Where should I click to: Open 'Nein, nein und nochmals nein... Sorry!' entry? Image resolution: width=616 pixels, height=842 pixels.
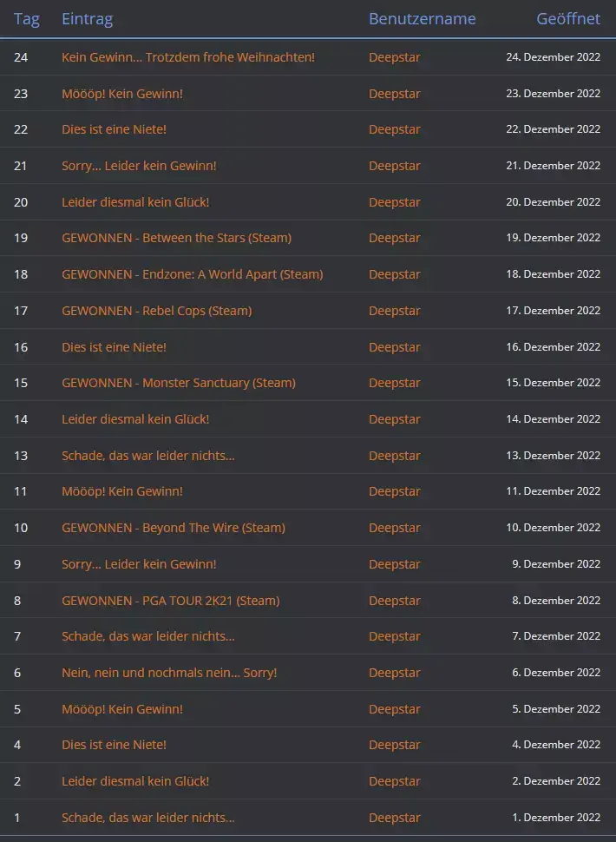coord(169,673)
